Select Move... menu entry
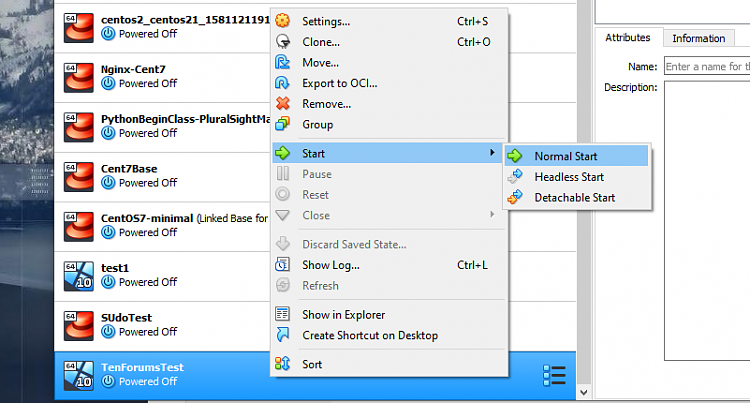 pyautogui.click(x=389, y=62)
